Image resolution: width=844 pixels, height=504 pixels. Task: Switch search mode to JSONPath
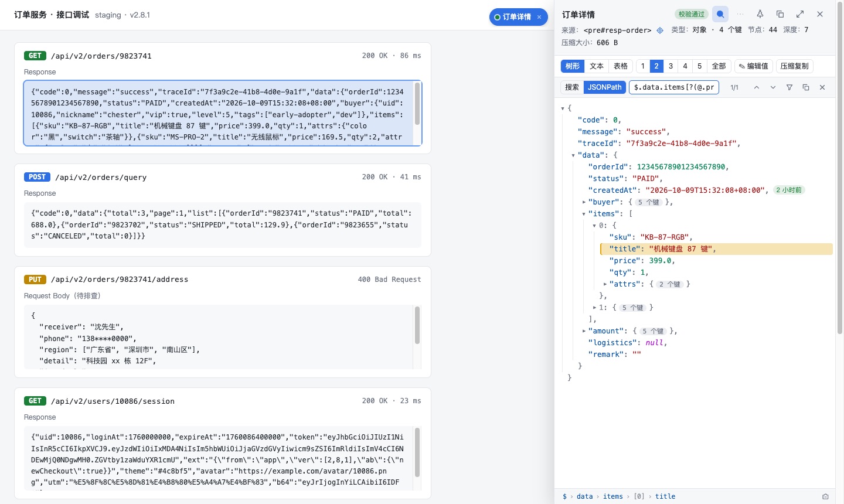point(605,87)
